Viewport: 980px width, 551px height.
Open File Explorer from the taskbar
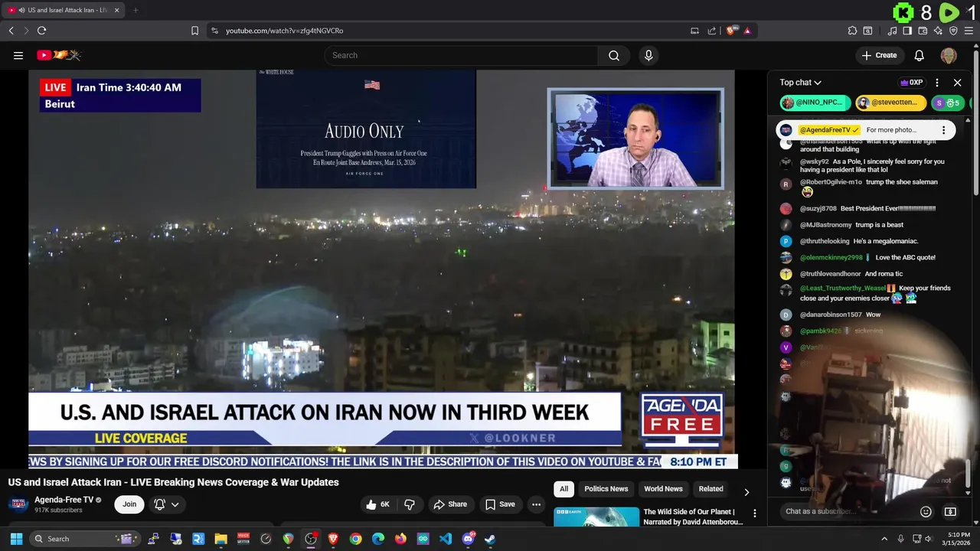[x=220, y=539]
